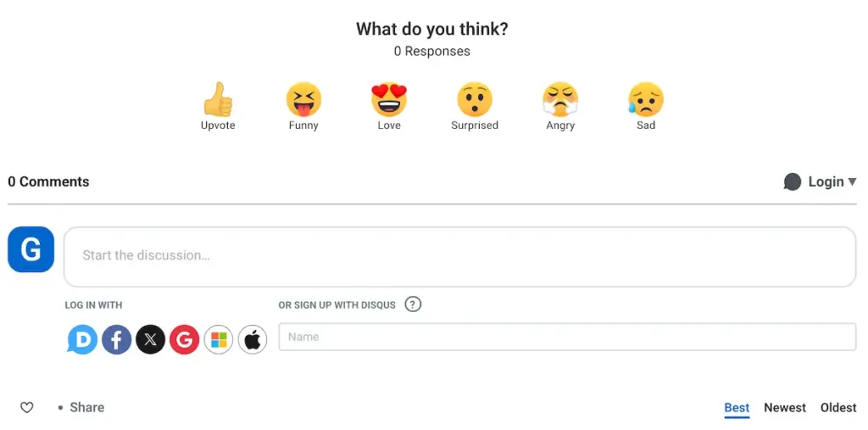This screenshot has height=430, width=868.
Task: Log in with Microsoft icon
Action: [219, 340]
